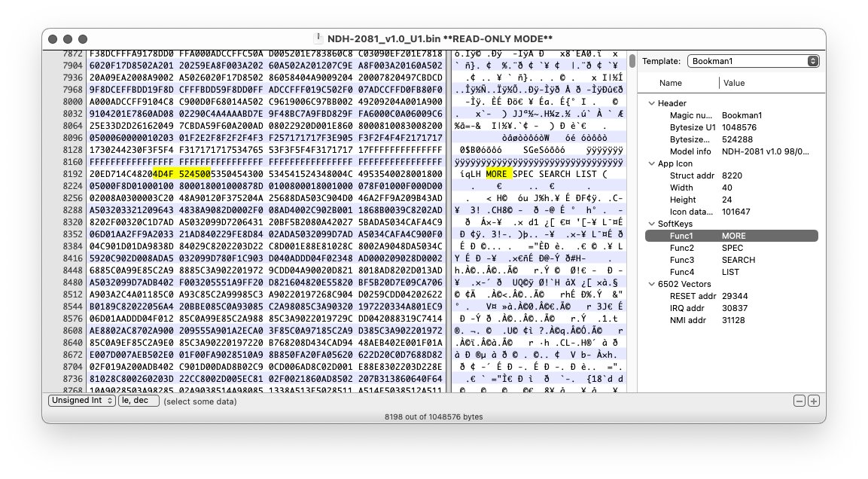Viewport: 868px width, 479px height.
Task: Select the Func4 LIST row
Action: pyautogui.click(x=731, y=273)
